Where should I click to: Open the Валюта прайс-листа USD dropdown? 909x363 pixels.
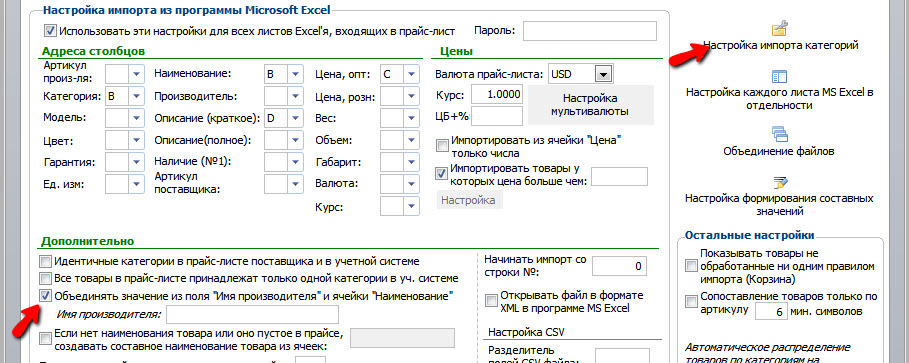point(604,74)
